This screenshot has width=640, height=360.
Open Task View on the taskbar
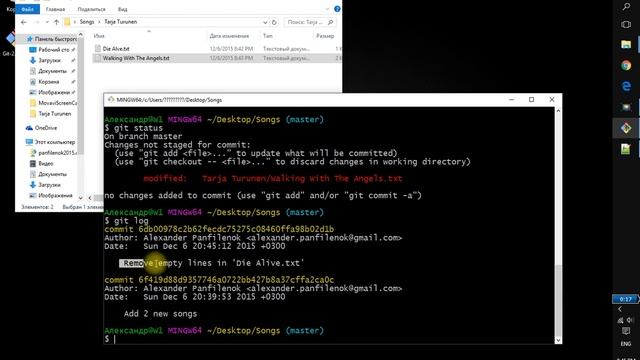click(626, 24)
